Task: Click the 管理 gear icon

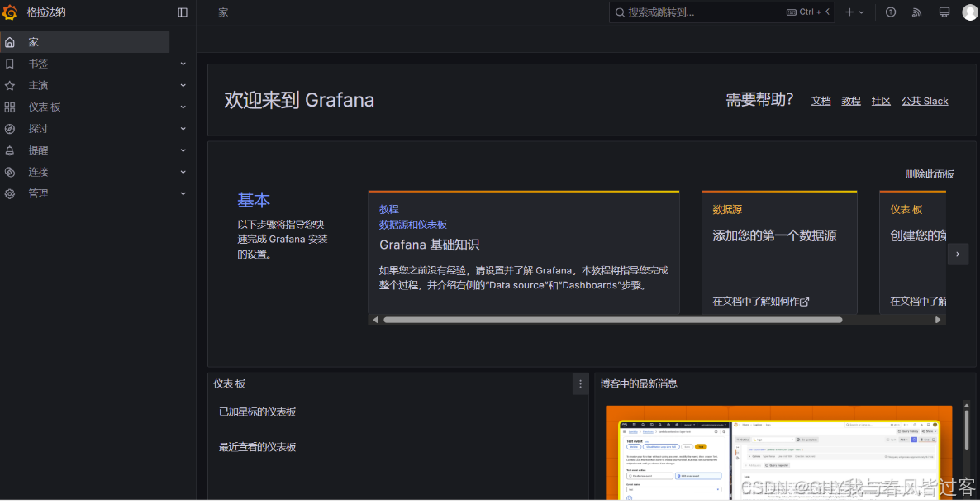Action: tap(9, 194)
